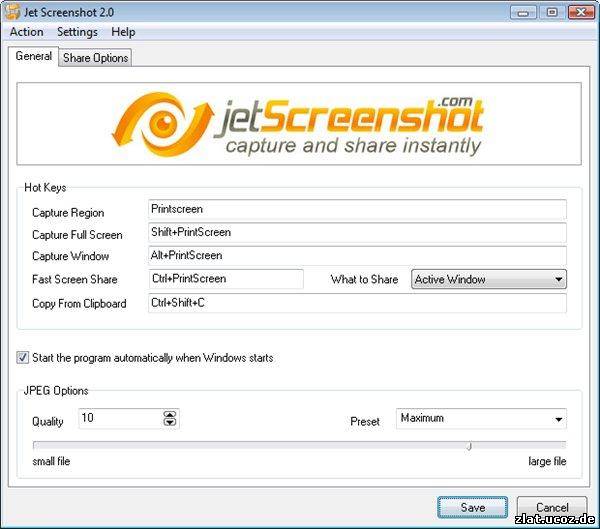Click the JPEG quality slider handle
Screen dimensions: 600x529
click(x=470, y=446)
